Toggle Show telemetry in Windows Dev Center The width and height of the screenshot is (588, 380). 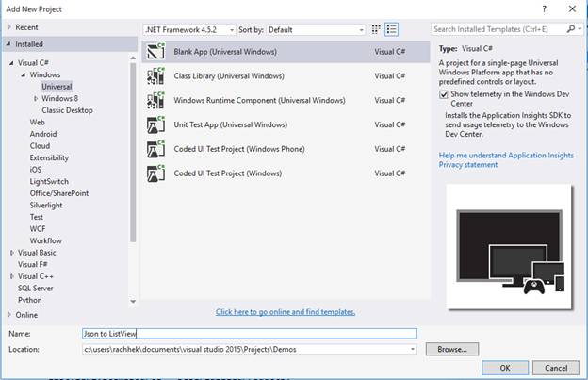pyautogui.click(x=444, y=94)
